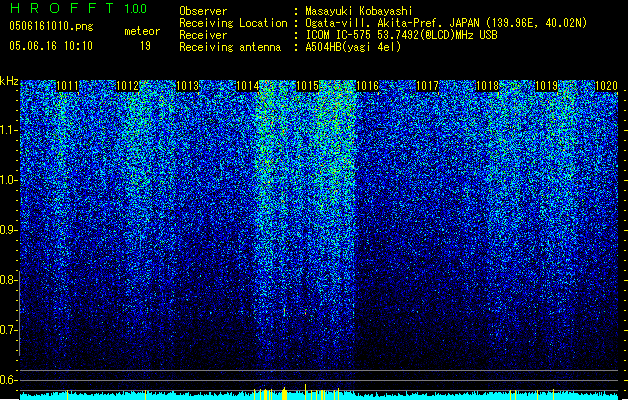This screenshot has height=400, width=629.
Task: Click the 1.1 kHz axis label
Action: click(x=7, y=130)
